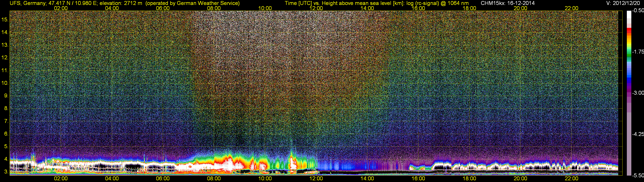Click the color scale value "-5.50"
This screenshot has height=182, width=644.
[638, 175]
